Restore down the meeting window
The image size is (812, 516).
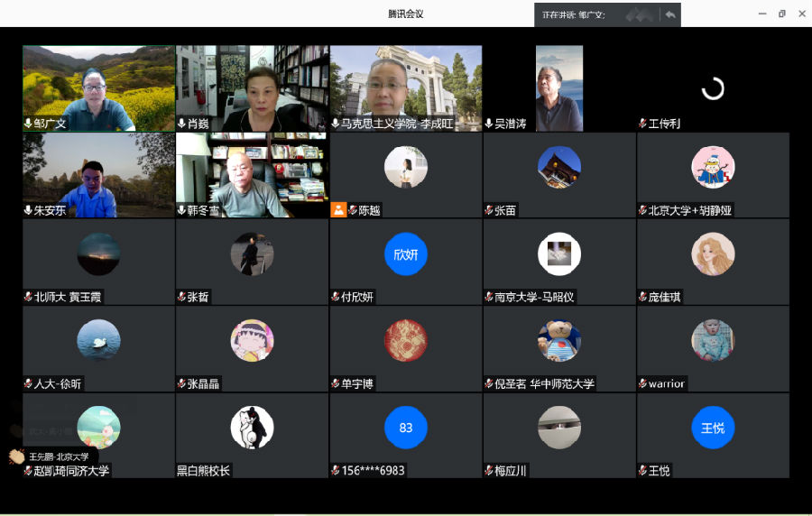pyautogui.click(x=781, y=14)
